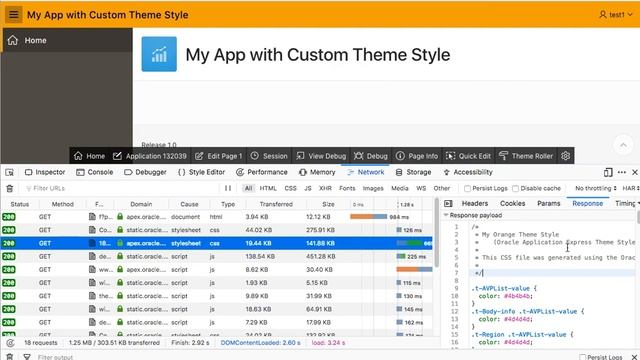Filter requests by JS
Image resolution: width=640 pixels, height=360 pixels.
[x=308, y=188]
